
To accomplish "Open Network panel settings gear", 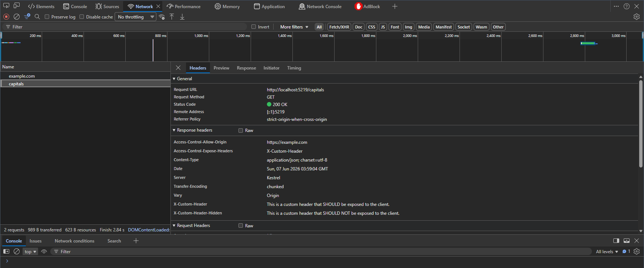I will tap(637, 17).
